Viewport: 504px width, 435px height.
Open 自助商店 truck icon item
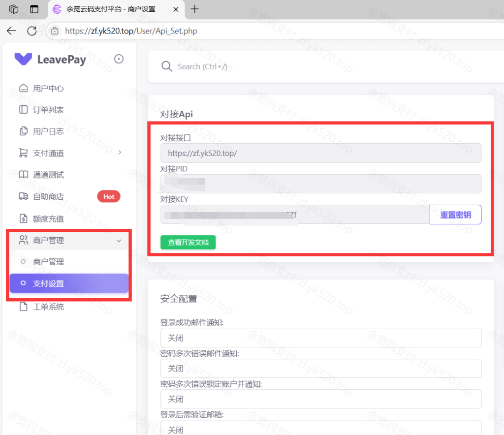point(23,196)
